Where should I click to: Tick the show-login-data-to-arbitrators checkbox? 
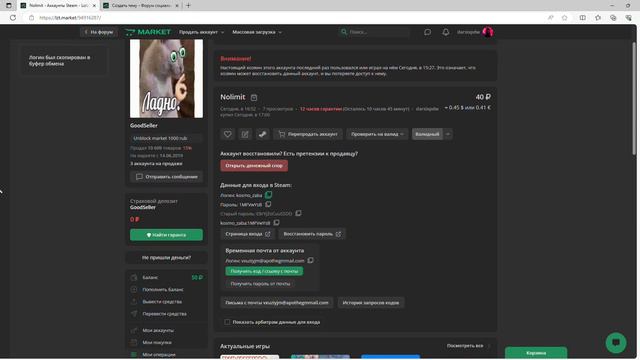point(227,322)
